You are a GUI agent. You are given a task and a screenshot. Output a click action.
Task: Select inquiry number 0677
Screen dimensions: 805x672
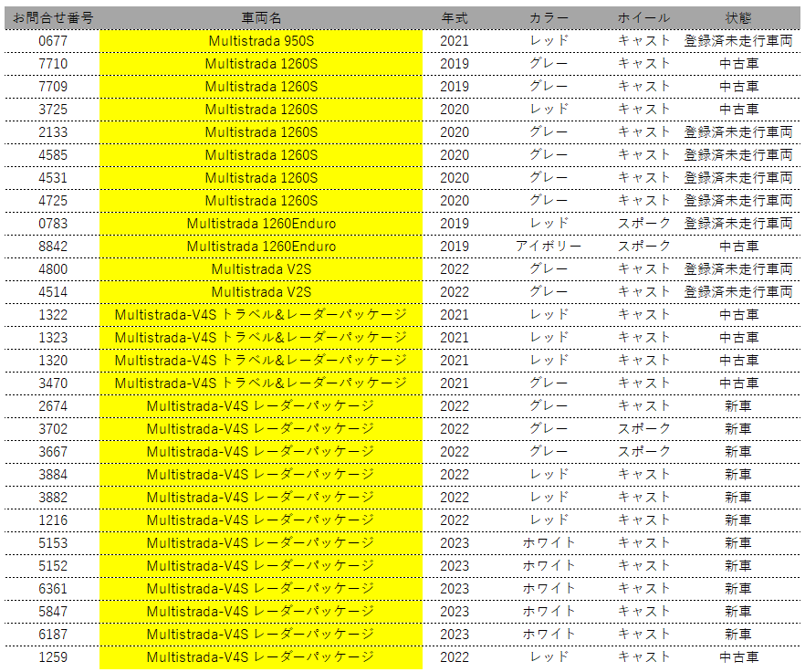(53, 41)
